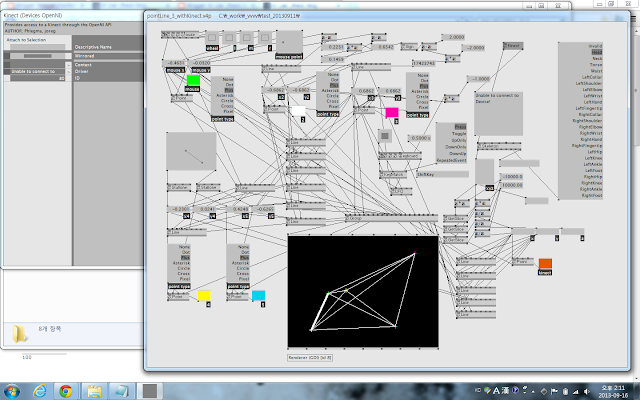Select 'LeftHand' in the skeleton joint list
Image resolution: width=640 pixels, height=400 pixels.
[x=593, y=102]
